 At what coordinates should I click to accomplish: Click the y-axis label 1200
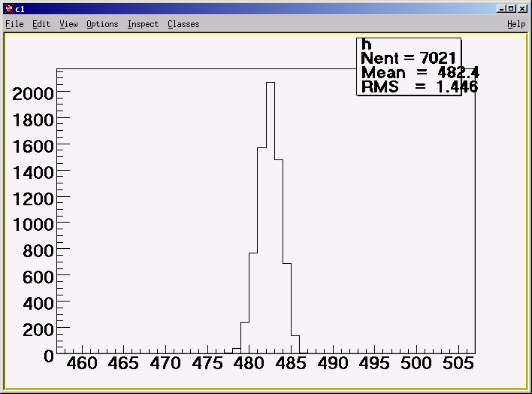click(33, 199)
